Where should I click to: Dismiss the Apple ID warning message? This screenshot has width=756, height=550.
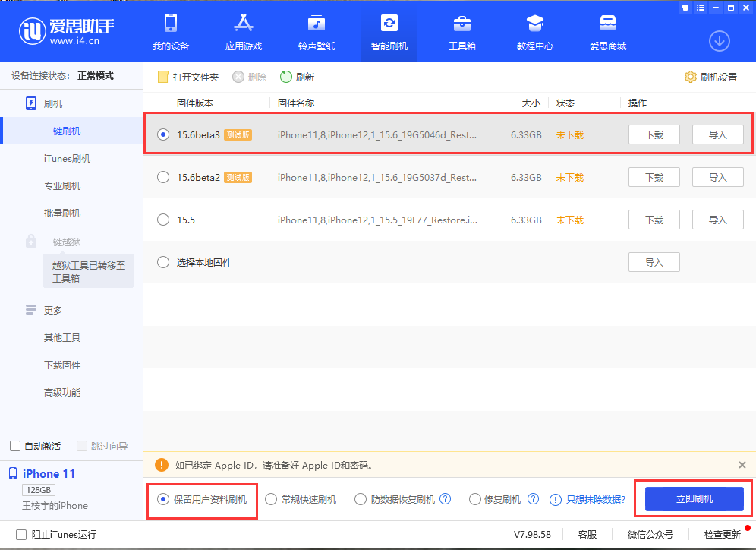coord(742,464)
